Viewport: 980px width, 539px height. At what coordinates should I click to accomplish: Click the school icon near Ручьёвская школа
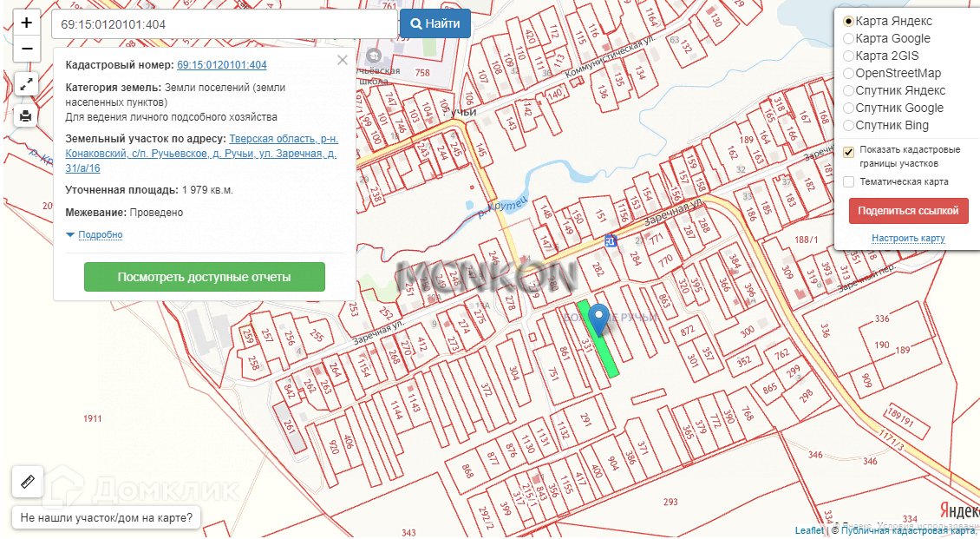click(373, 56)
